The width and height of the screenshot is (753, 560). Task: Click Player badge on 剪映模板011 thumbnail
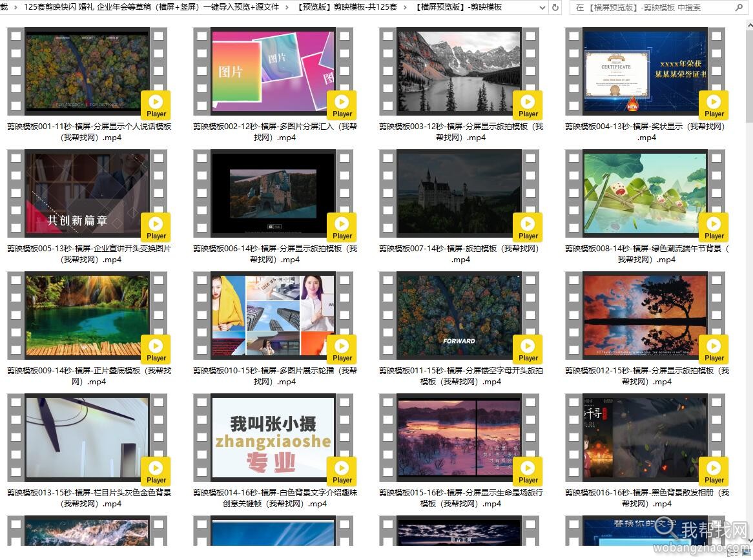[527, 349]
